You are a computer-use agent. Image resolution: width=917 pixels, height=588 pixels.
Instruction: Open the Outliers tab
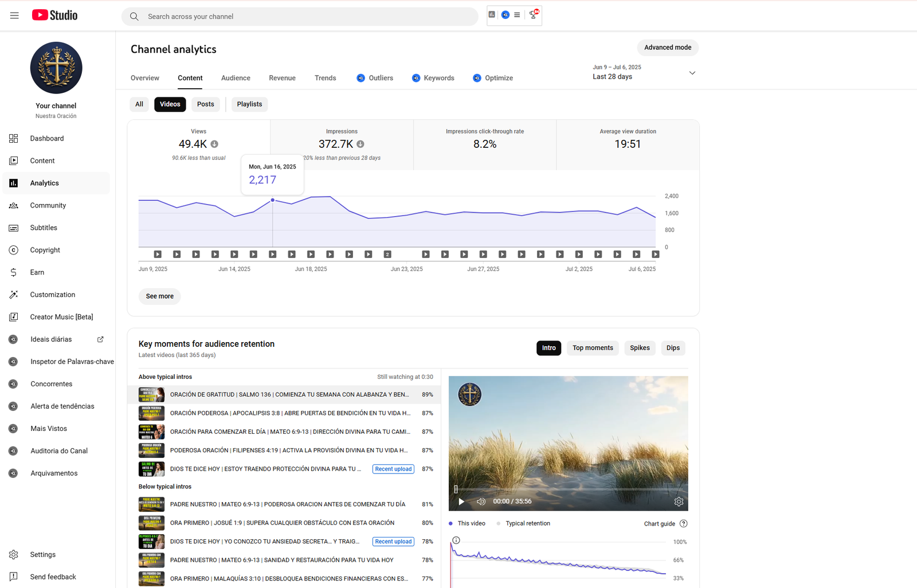pyautogui.click(x=375, y=78)
